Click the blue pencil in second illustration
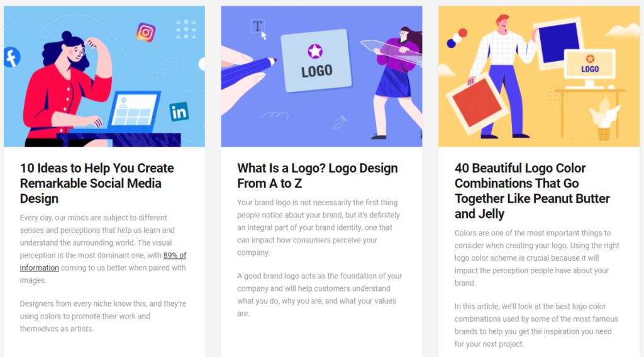The width and height of the screenshot is (644, 357). 249,72
